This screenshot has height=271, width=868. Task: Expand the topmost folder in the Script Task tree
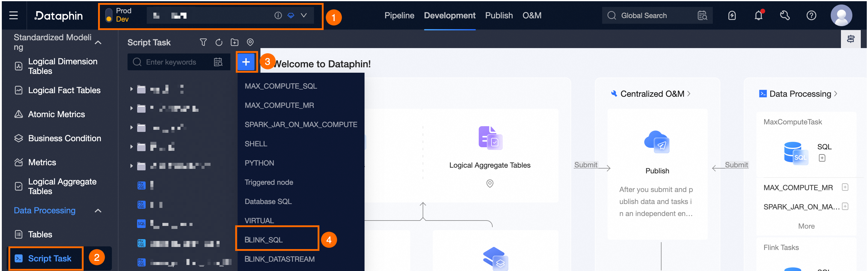[x=131, y=89]
